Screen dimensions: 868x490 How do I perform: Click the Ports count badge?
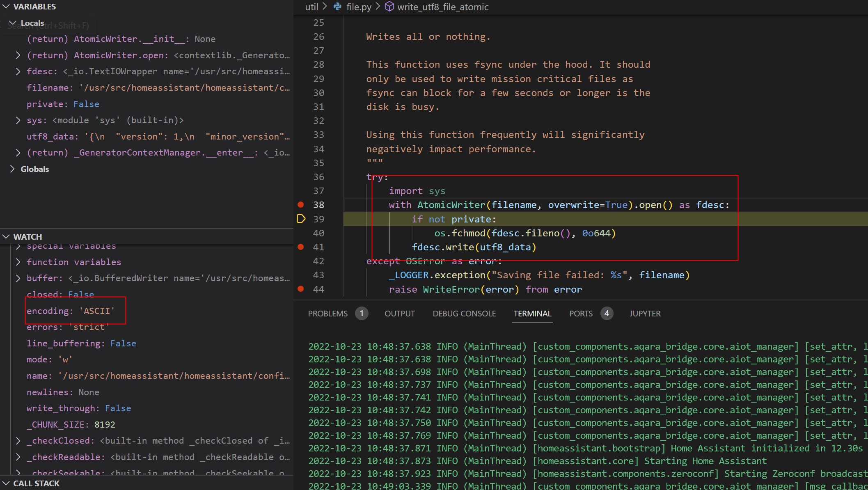point(607,314)
